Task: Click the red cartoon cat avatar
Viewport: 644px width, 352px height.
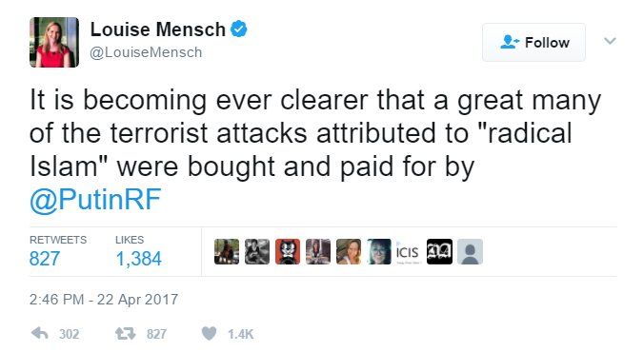Action: click(288, 251)
